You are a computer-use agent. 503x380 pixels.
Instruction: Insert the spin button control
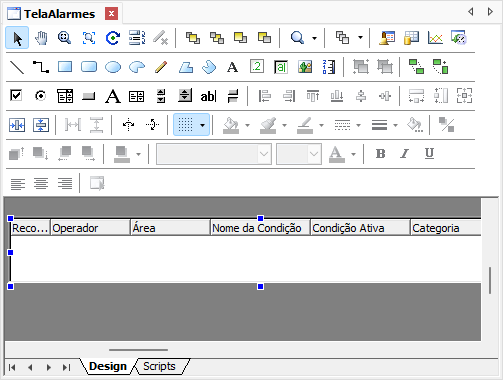click(x=161, y=96)
